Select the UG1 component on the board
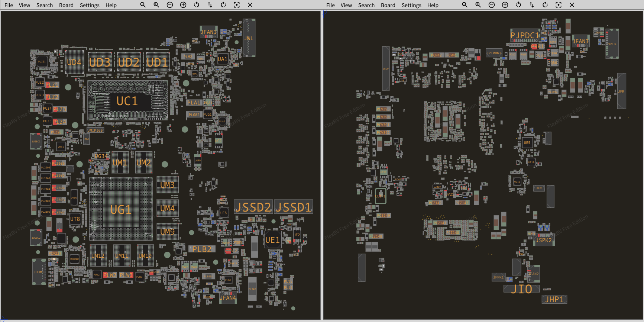 (x=121, y=210)
